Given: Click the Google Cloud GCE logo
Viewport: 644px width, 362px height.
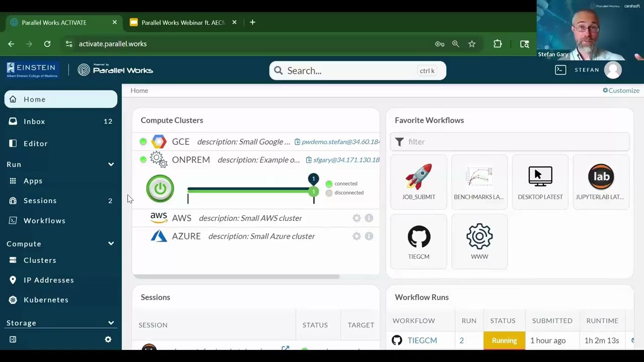Looking at the screenshot, I should (x=159, y=142).
